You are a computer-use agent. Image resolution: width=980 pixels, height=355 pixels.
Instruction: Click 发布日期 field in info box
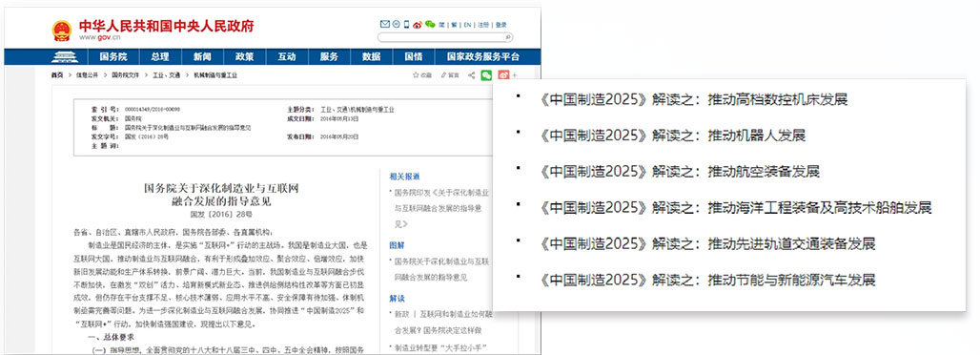click(323, 136)
